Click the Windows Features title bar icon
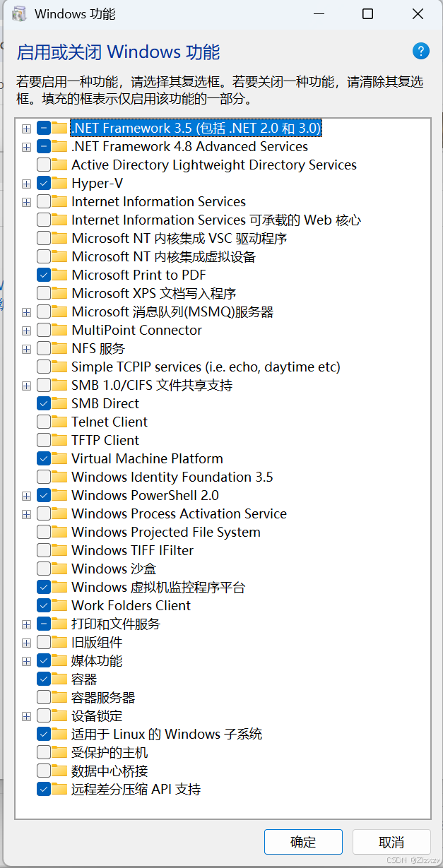This screenshot has height=868, width=443. 20,14
